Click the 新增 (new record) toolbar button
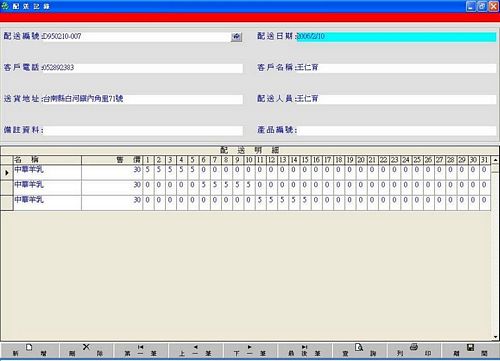Screen dimensions: 500x361 (x=29, y=350)
